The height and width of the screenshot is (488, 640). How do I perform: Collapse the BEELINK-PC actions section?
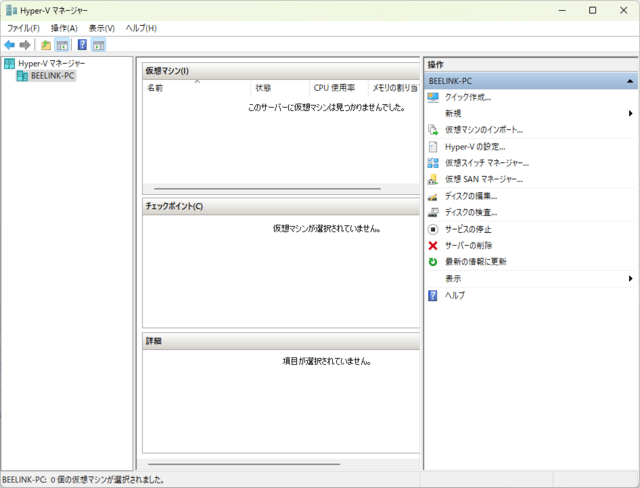point(630,81)
